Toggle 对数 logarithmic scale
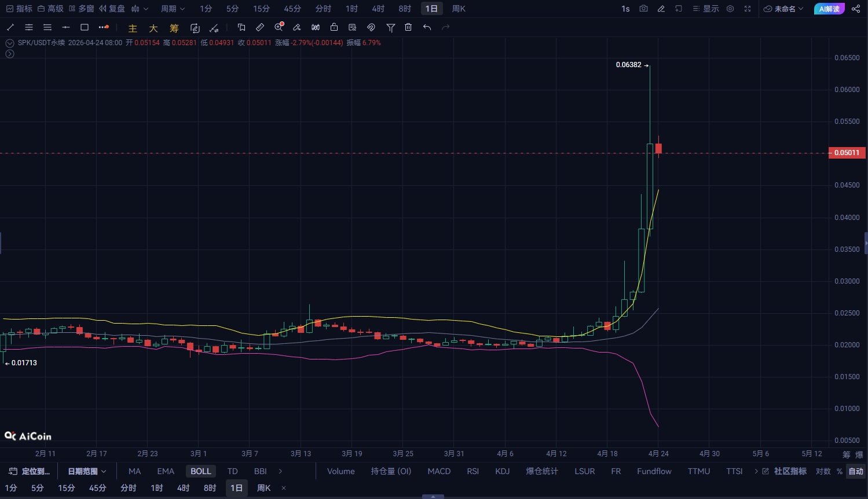Screen dimensions: 868x499 point(823,471)
